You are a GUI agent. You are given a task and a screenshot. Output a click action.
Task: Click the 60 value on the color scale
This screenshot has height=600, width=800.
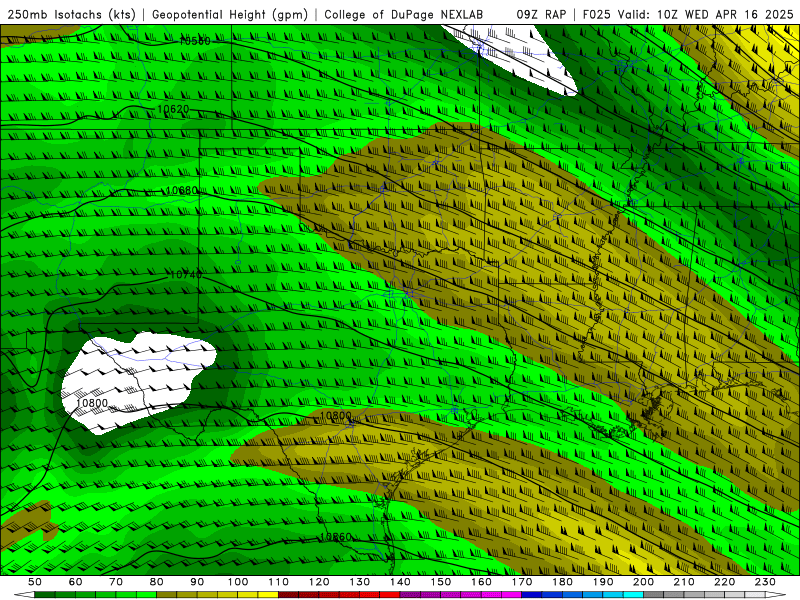click(x=76, y=582)
